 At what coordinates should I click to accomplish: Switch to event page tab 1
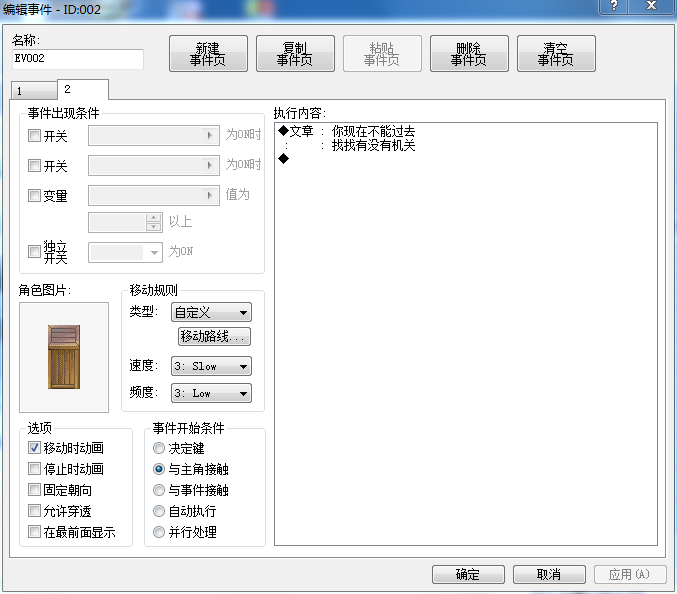coord(34,91)
